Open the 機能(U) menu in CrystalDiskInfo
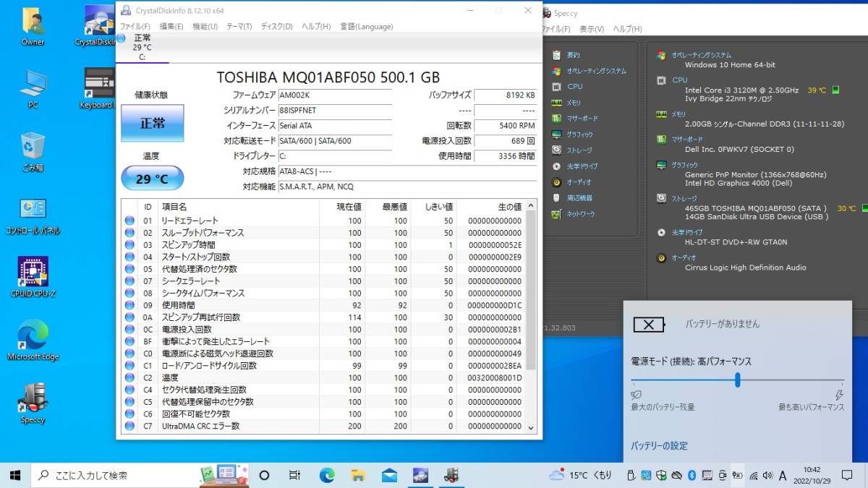Viewport: 868px width, 488px height. (x=205, y=27)
